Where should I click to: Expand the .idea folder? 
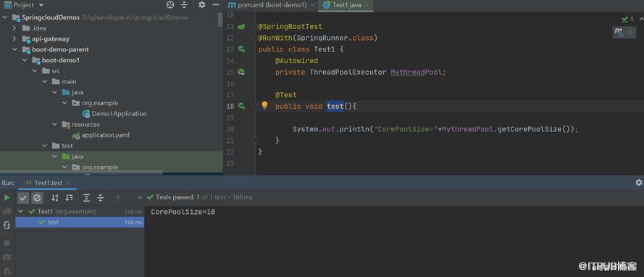[14, 28]
